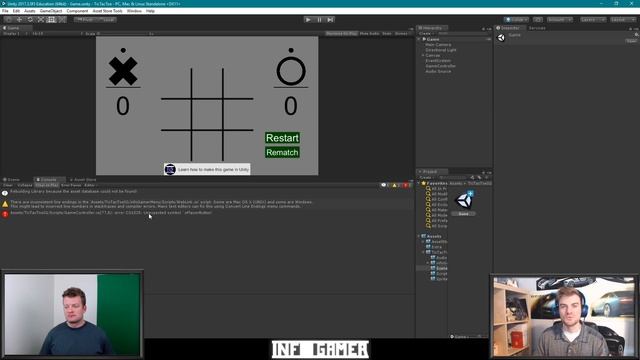The height and width of the screenshot is (360, 640).
Task: Click the Clear console button
Action: click(x=8, y=185)
